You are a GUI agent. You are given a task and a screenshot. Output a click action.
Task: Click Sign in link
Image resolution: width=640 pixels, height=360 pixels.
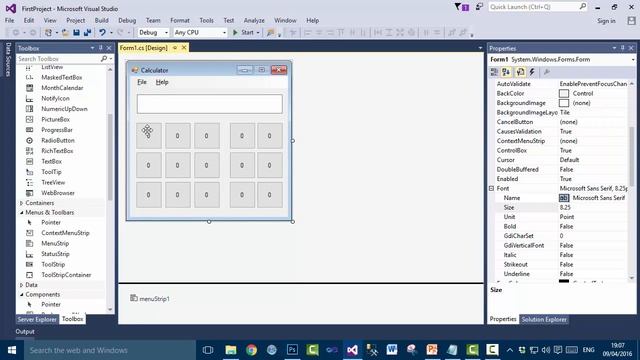[x=606, y=21]
